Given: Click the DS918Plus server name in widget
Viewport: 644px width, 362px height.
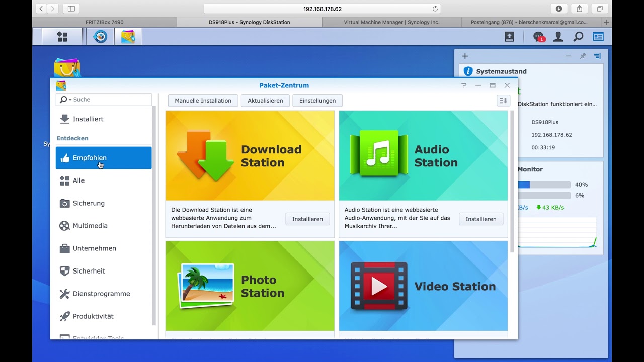Looking at the screenshot, I should tap(545, 122).
